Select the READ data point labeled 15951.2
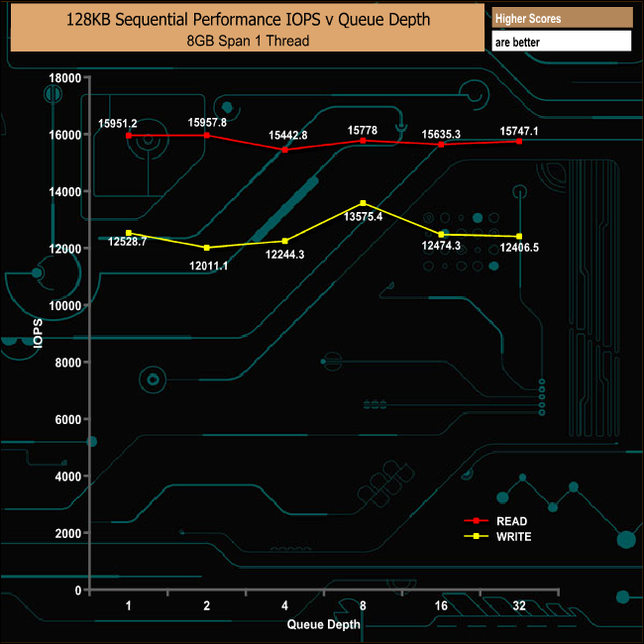The height and width of the screenshot is (644, 644). coord(129,136)
